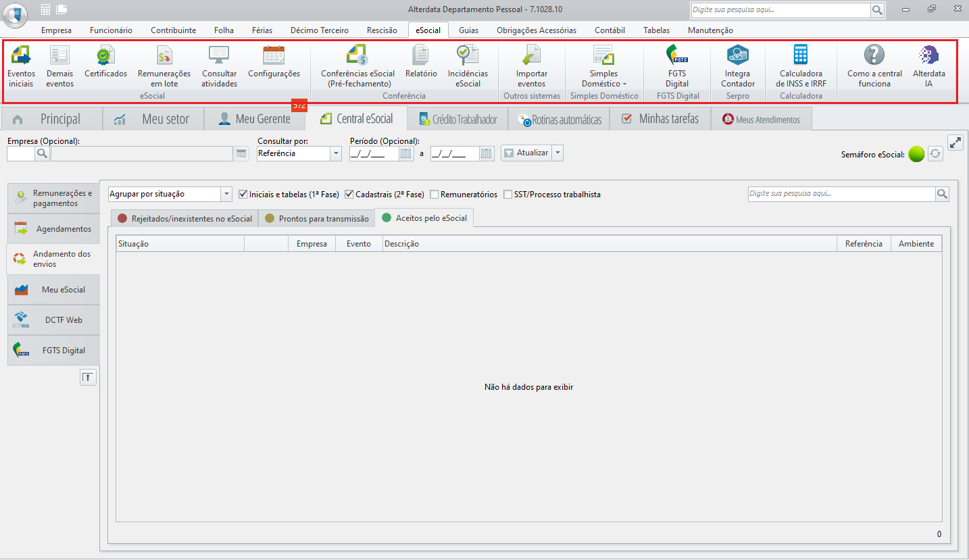The image size is (969, 560).
Task: Open Agendamentos side panel
Action: (53, 228)
